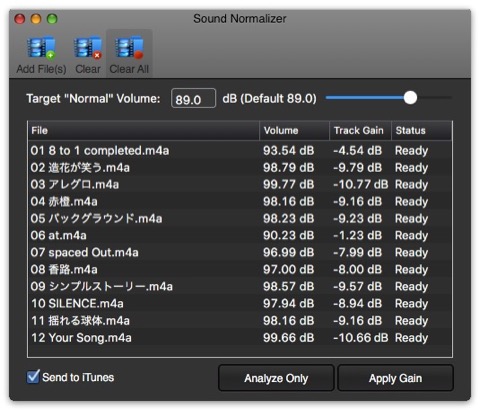This screenshot has height=410, width=480.
Task: Click the Clear All toolbar icon
Action: click(129, 48)
